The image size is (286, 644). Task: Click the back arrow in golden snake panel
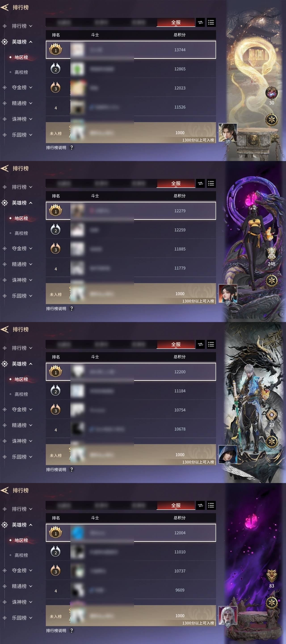pos(5,8)
